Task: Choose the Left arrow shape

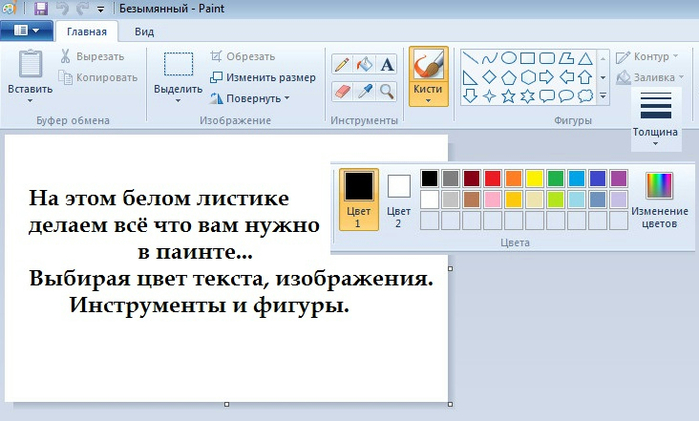Action: [566, 77]
